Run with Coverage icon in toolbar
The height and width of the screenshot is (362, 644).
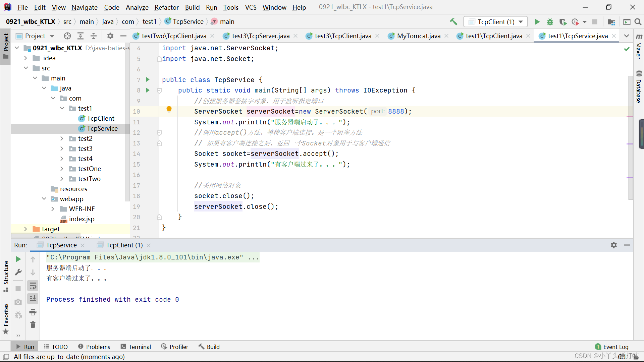pos(563,22)
